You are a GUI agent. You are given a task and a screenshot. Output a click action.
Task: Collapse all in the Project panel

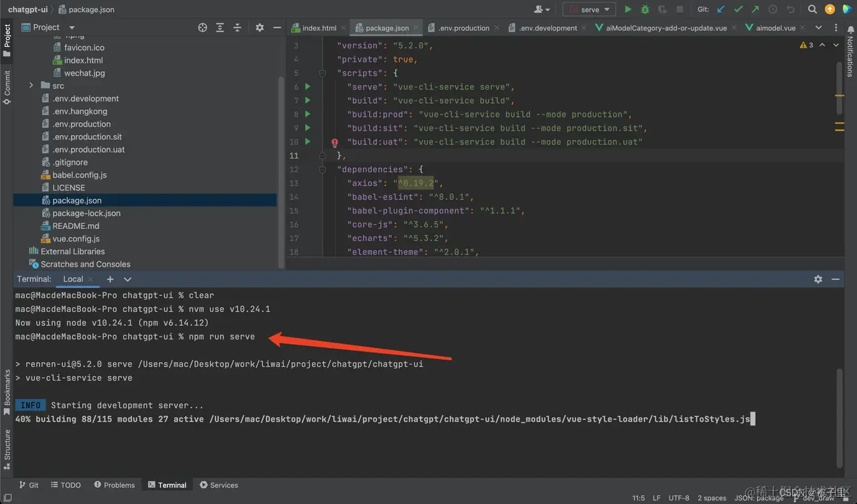[x=237, y=27]
